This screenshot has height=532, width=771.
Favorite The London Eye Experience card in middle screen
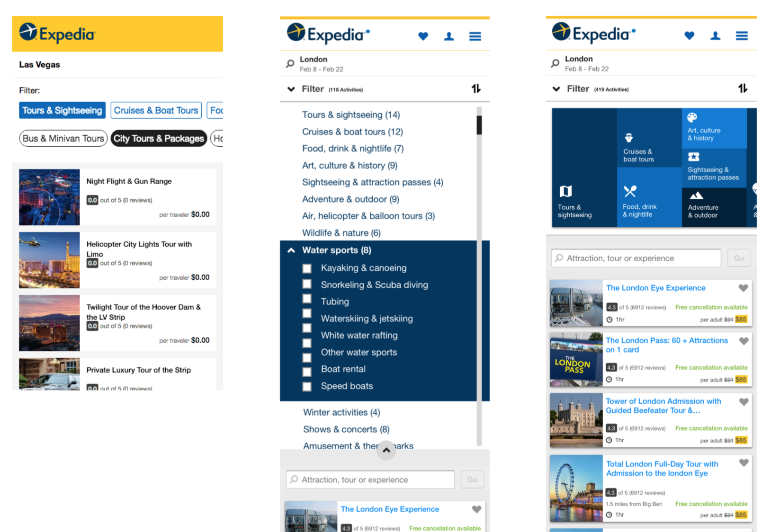pyautogui.click(x=476, y=509)
